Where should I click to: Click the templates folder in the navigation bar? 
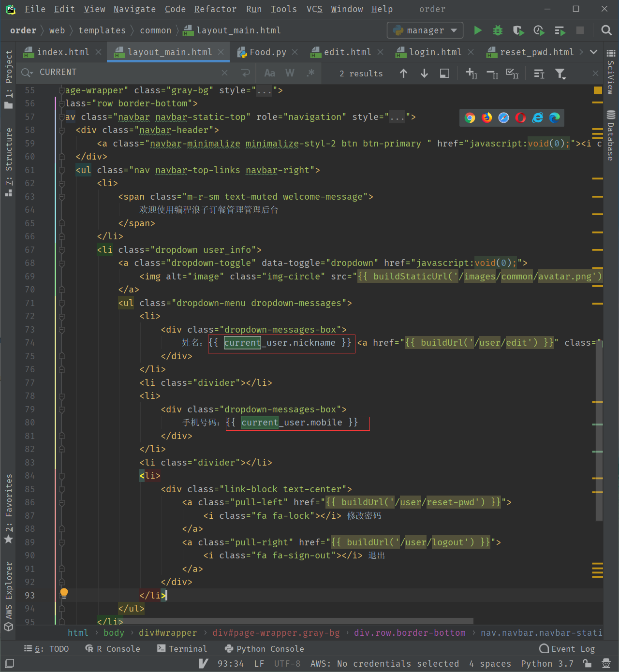coord(102,30)
